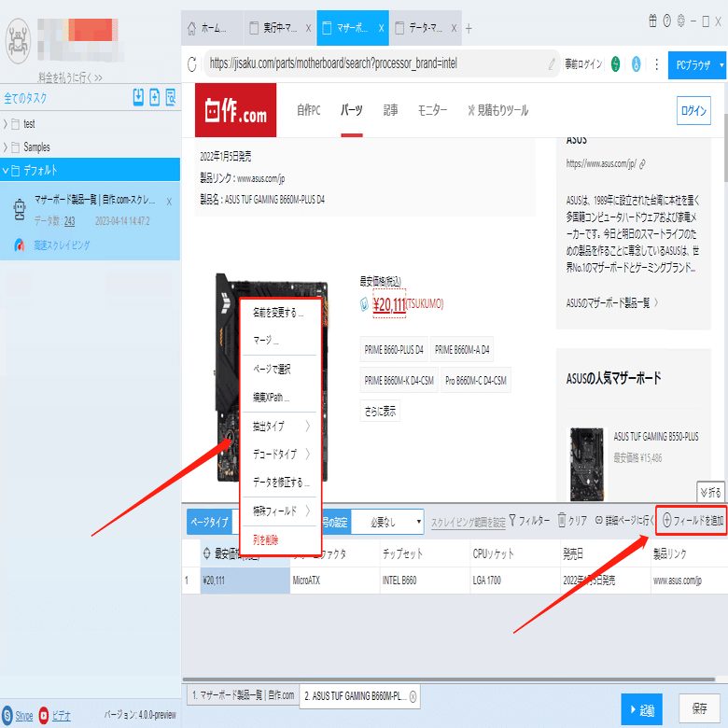Click the spider avatar icon at top left
Image resolution: width=728 pixels, height=728 pixels.
pos(18,41)
